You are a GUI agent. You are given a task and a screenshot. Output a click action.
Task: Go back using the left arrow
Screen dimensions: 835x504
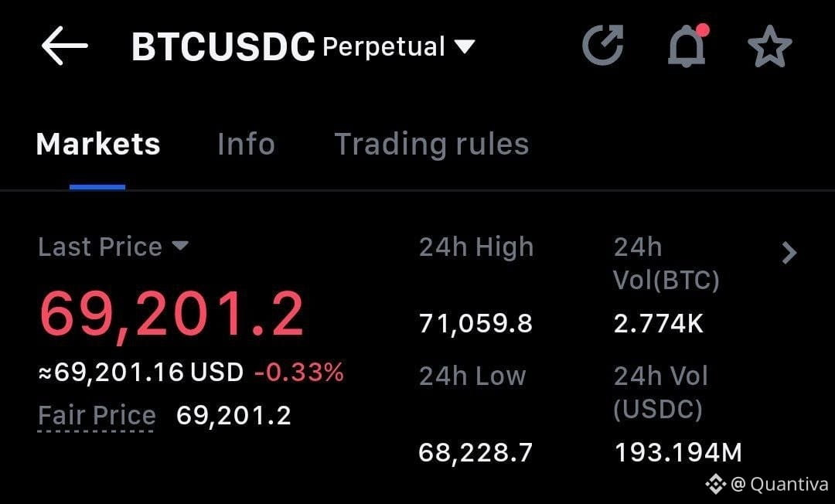click(x=64, y=46)
